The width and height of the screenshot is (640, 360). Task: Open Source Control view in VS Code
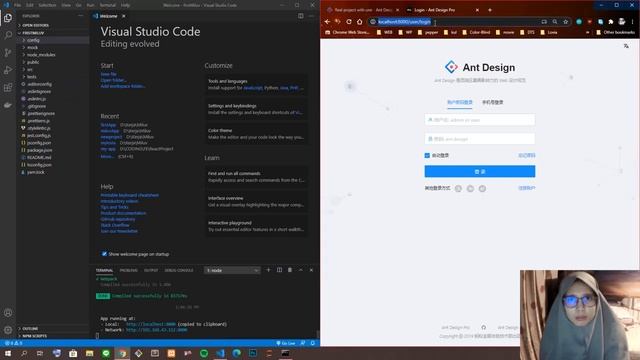point(8,53)
